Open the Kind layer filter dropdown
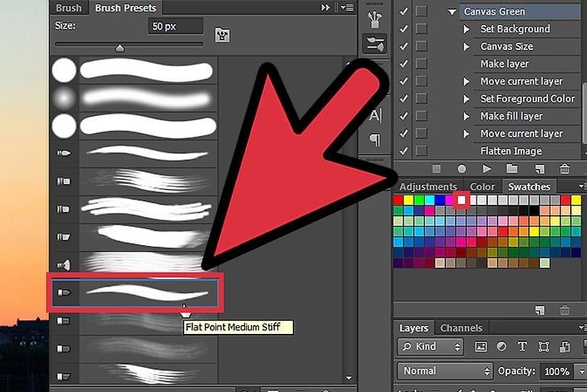Screen dimensions: 587x392 431,347
